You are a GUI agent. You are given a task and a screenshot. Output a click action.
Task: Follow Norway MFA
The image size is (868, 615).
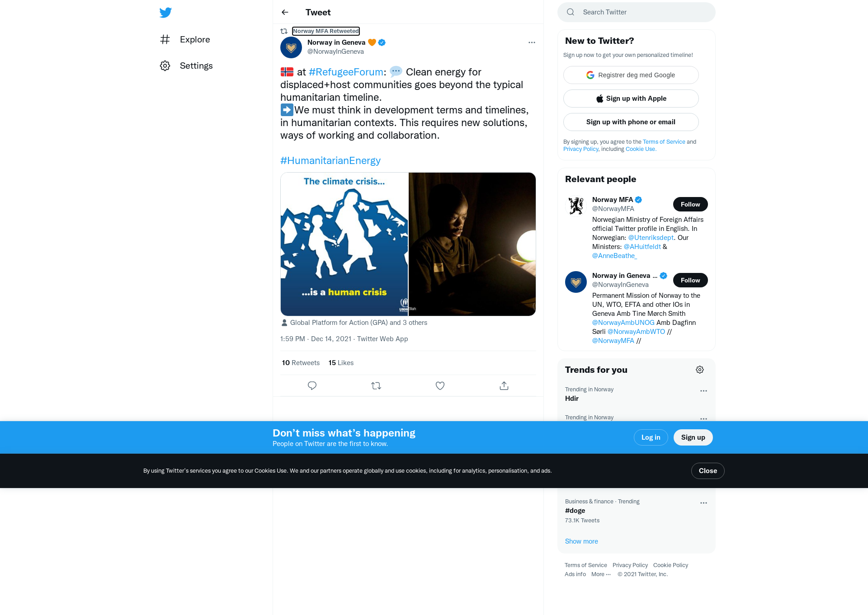pyautogui.click(x=690, y=204)
